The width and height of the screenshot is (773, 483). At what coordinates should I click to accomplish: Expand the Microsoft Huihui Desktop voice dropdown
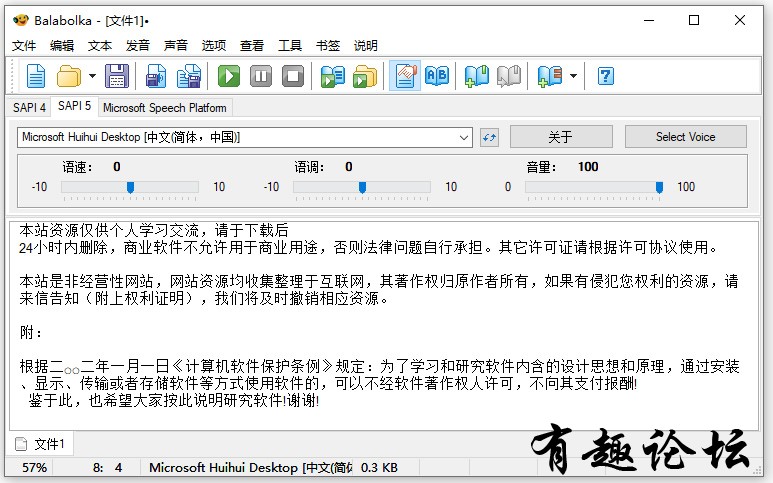point(463,138)
